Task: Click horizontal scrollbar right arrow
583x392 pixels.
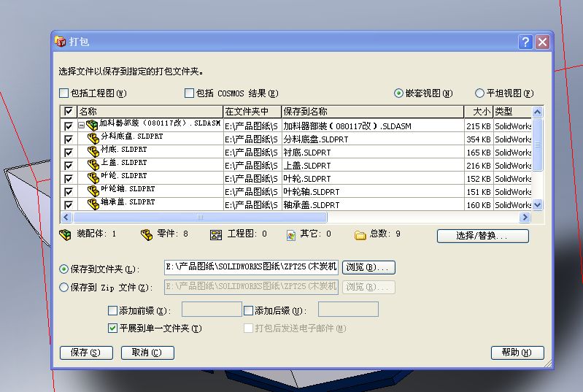Action: click(525, 217)
